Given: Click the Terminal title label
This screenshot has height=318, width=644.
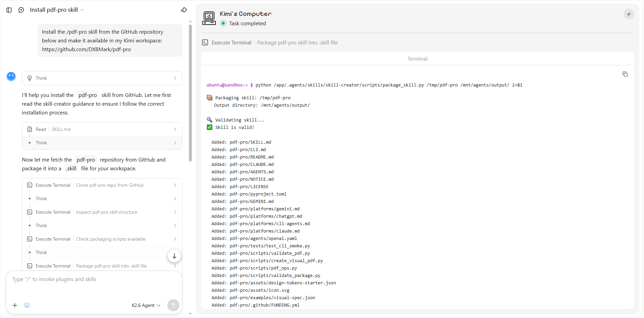Looking at the screenshot, I should point(417,59).
